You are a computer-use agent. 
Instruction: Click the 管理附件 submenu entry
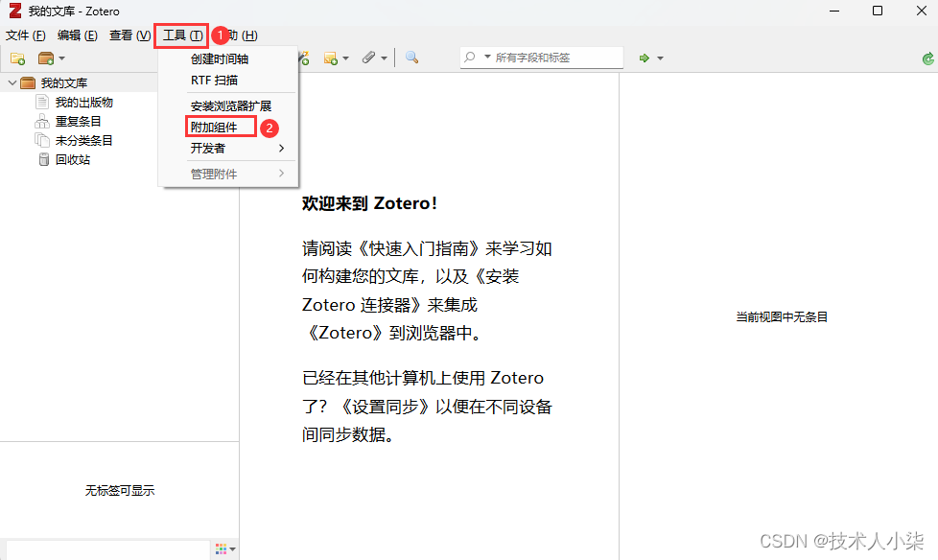coord(228,174)
